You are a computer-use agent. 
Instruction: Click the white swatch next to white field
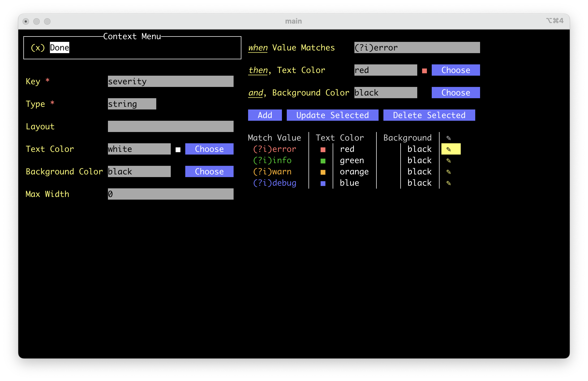[x=178, y=149]
